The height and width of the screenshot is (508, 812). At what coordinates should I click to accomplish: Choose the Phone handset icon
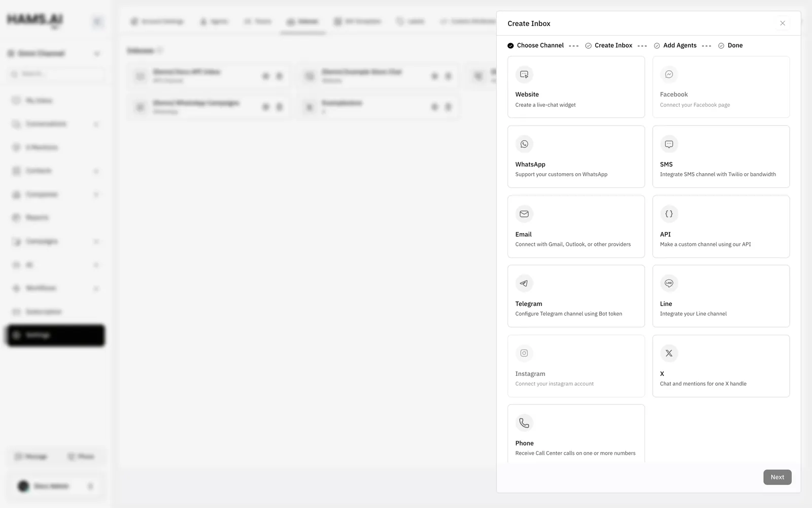(524, 423)
